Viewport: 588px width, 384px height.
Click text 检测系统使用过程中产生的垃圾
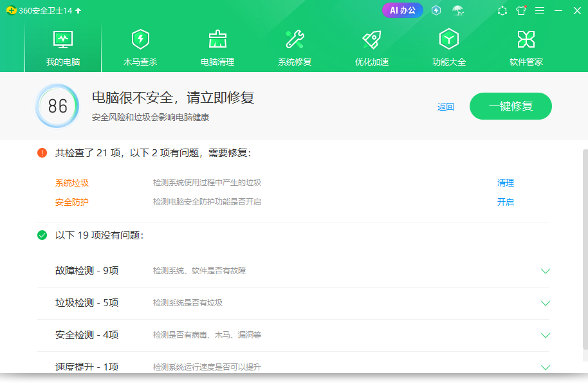207,183
